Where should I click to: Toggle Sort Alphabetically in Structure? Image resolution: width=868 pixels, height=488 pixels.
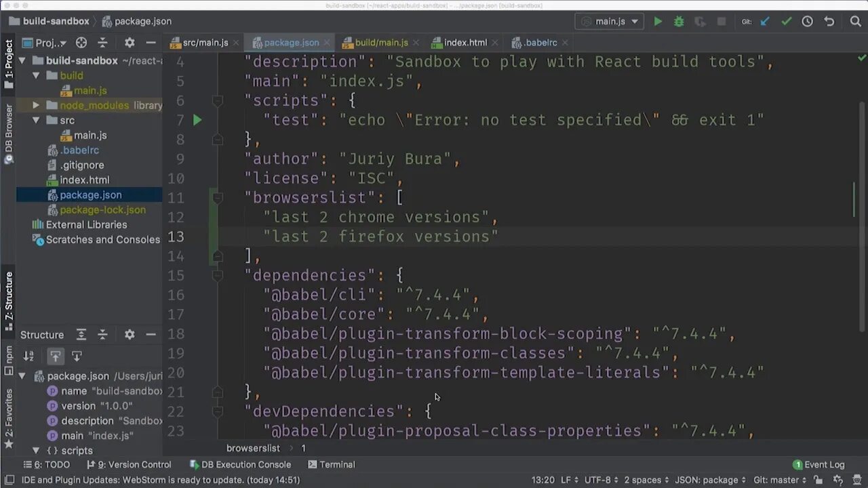(28, 356)
